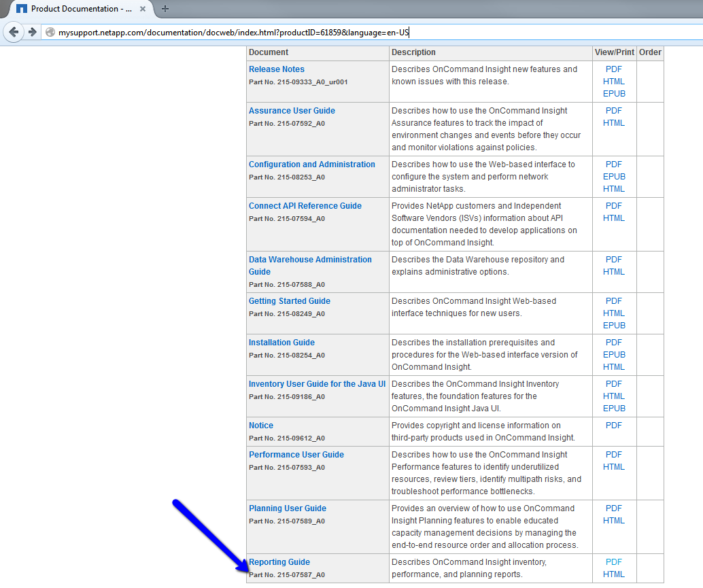Open Installation Guide HTML
The width and height of the screenshot is (703, 588).
tap(614, 366)
